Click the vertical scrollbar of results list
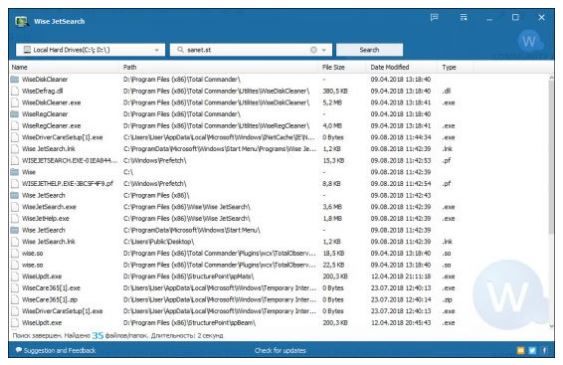The height and width of the screenshot is (365, 563). click(x=552, y=158)
